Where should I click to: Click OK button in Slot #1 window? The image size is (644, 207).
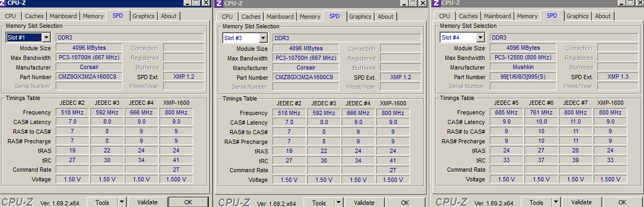(188, 202)
